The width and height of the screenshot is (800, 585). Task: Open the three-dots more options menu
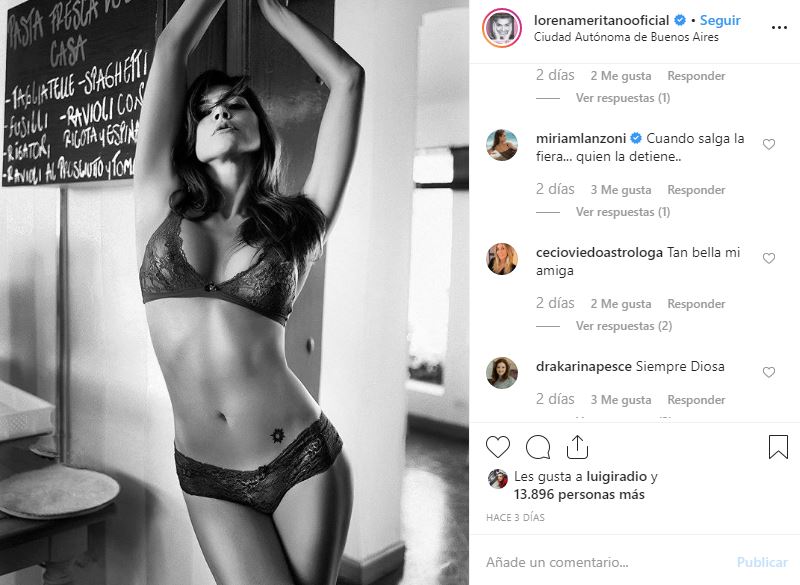(x=779, y=28)
